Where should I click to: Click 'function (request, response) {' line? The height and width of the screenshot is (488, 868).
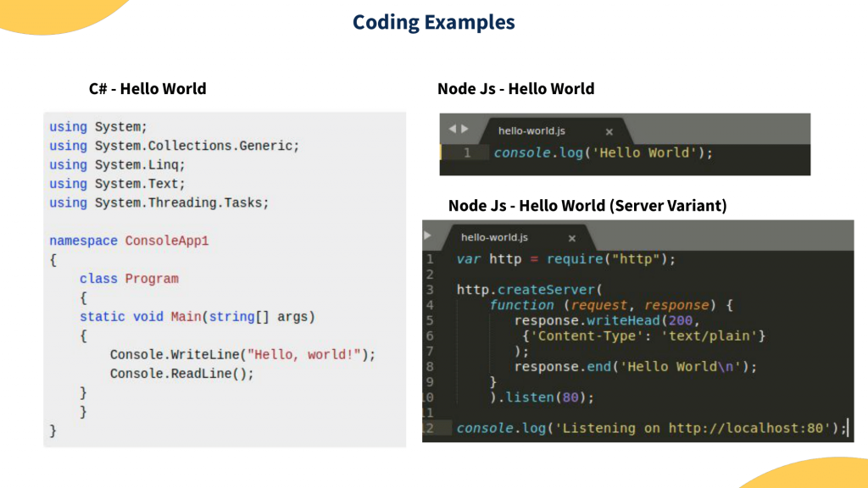pos(611,305)
